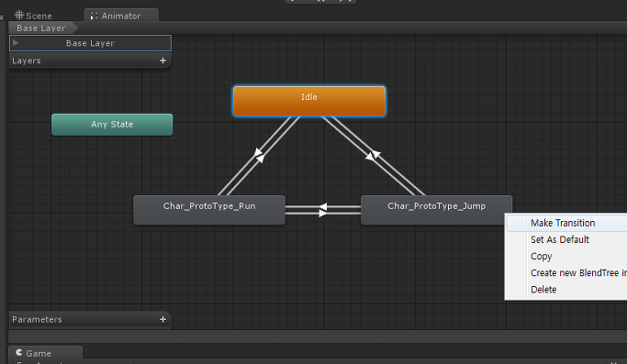Select the Char_ProtoType_Jump state node
This screenshot has width=627, height=364.
[436, 210]
